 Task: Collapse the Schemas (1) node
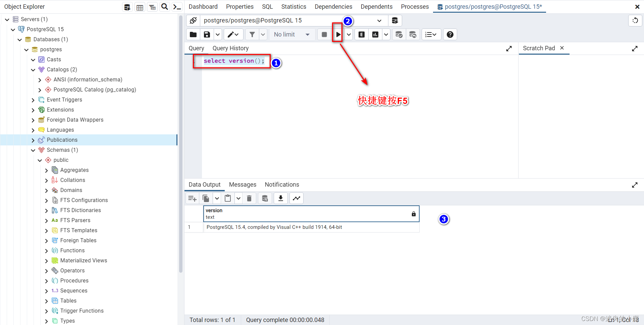coord(33,150)
